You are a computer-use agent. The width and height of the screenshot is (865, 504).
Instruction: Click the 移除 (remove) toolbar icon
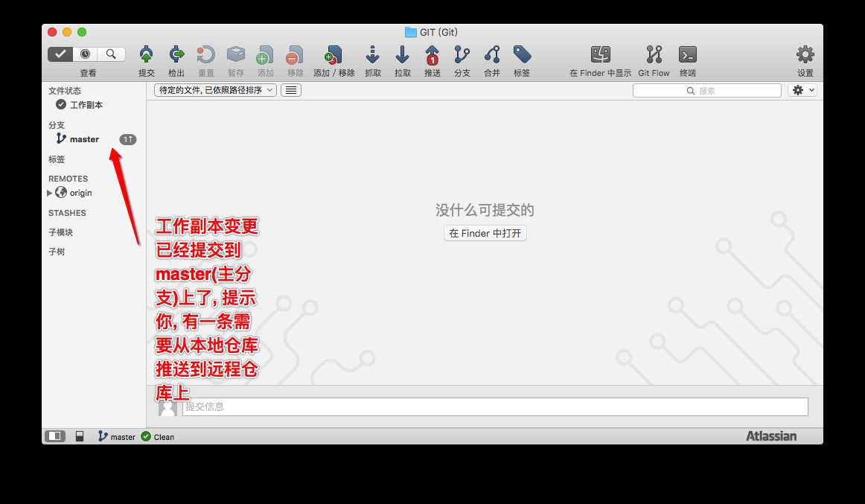(295, 55)
